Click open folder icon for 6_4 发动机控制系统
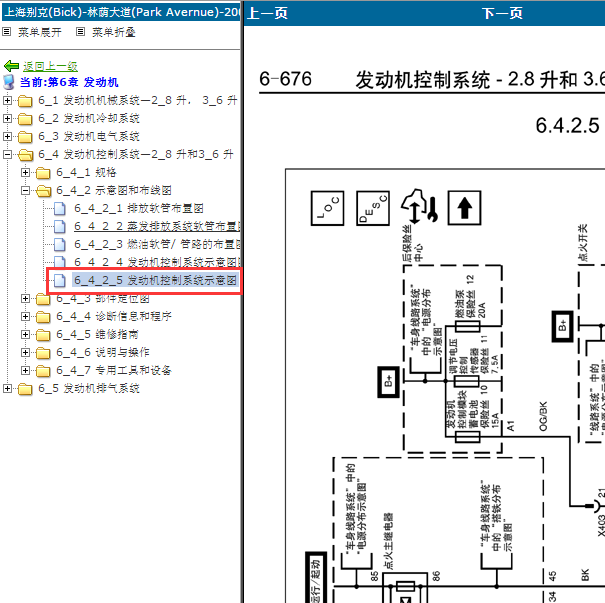This screenshot has height=603, width=605. tap(25, 155)
